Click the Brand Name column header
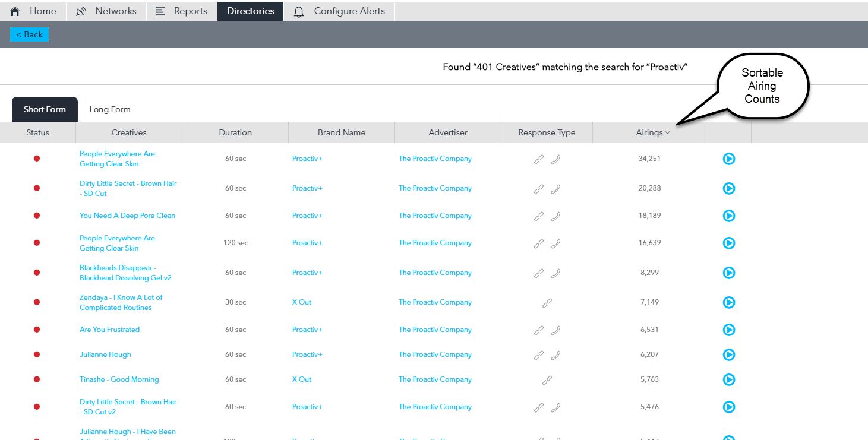This screenshot has height=440, width=868. pos(342,132)
